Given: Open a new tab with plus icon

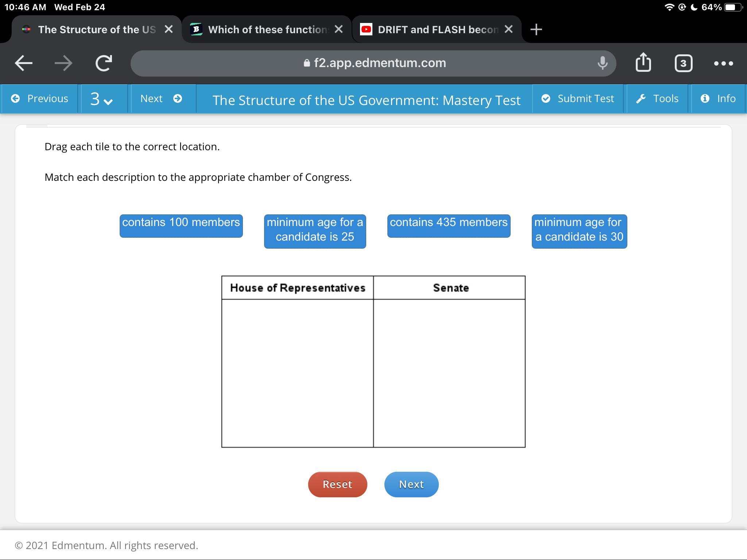Looking at the screenshot, I should (x=536, y=29).
